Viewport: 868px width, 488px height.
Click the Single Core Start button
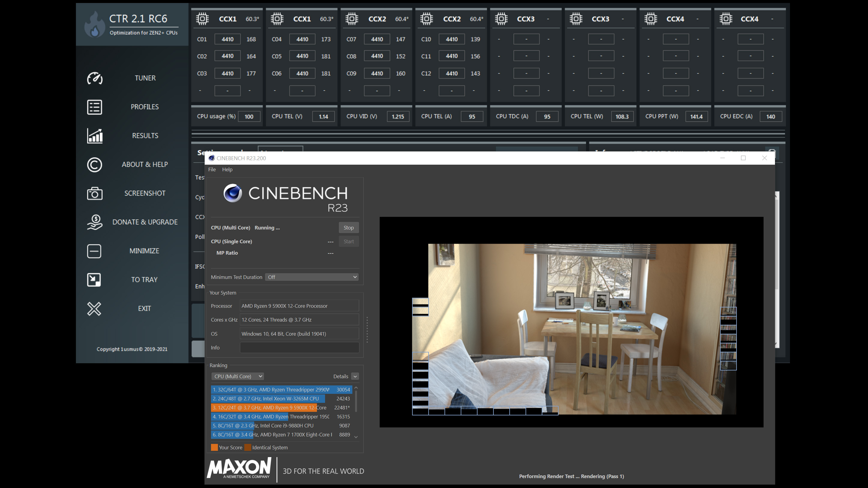[348, 241]
